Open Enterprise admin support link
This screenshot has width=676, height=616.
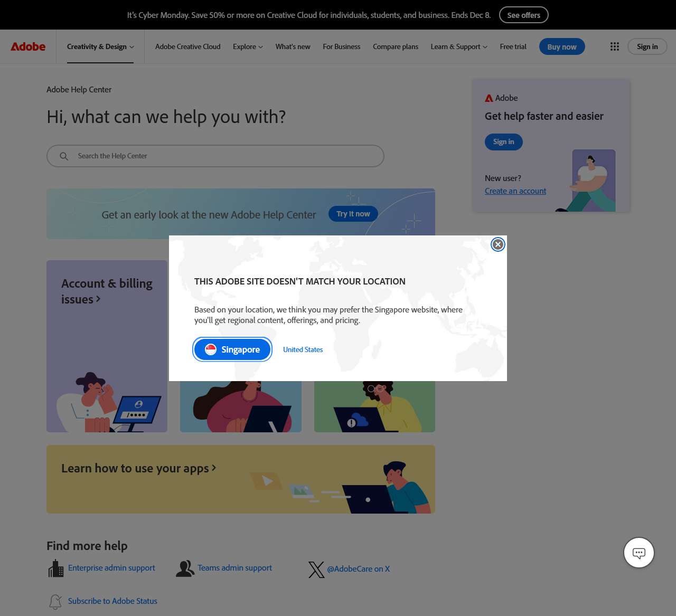tap(111, 568)
